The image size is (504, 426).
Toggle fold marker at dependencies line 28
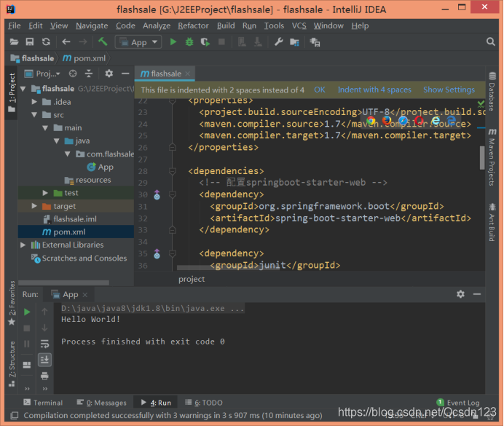coord(173,171)
